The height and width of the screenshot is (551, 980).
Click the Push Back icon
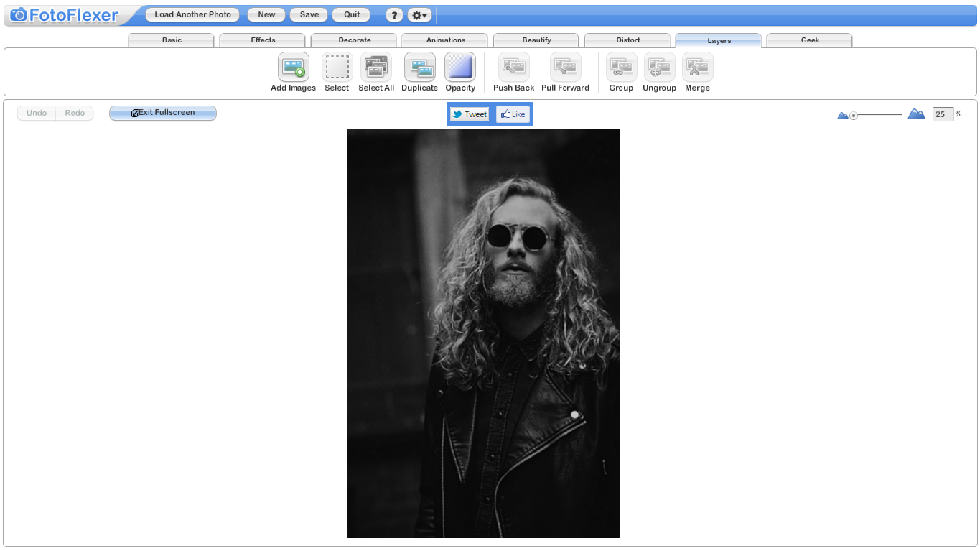(x=513, y=68)
